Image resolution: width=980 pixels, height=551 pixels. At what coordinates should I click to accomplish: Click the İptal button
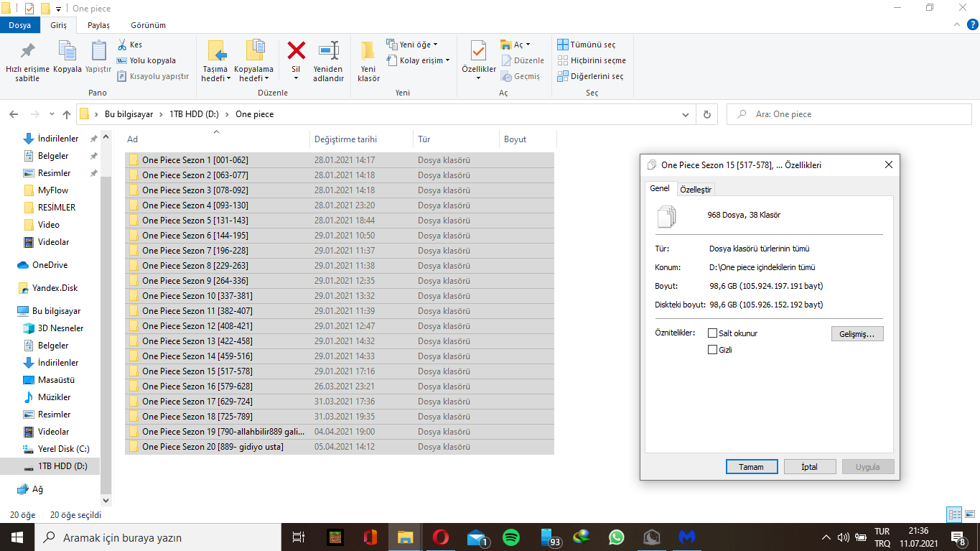[810, 466]
